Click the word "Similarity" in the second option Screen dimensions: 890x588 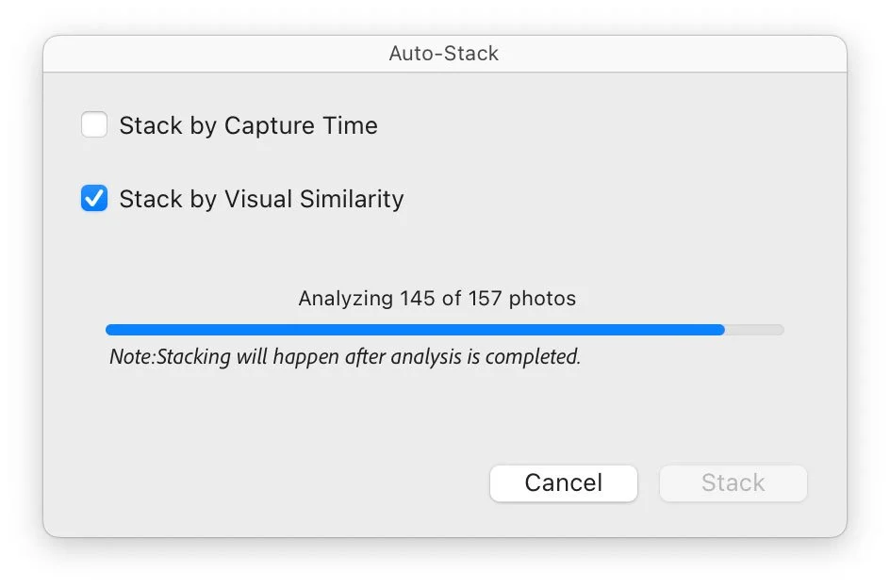tap(352, 199)
